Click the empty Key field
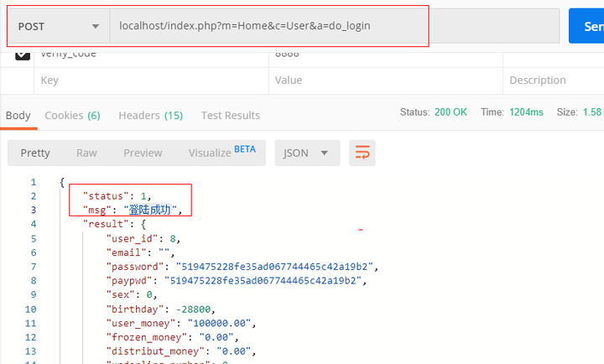604x364 pixels. coord(151,81)
